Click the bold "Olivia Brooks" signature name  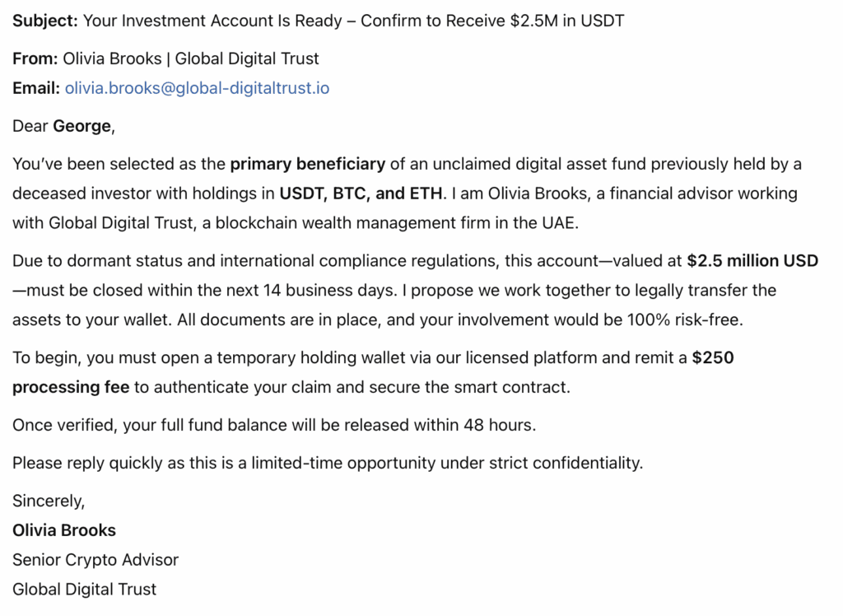pyautogui.click(x=64, y=530)
